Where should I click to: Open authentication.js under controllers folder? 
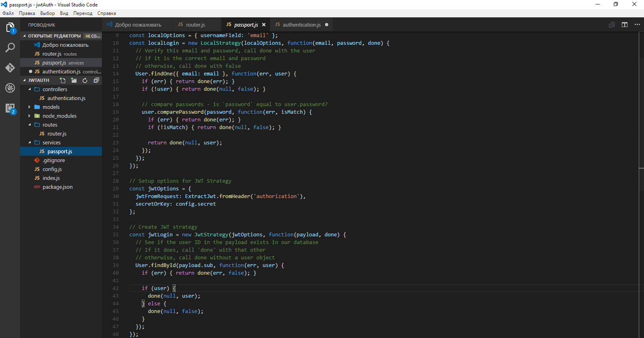pos(61,98)
